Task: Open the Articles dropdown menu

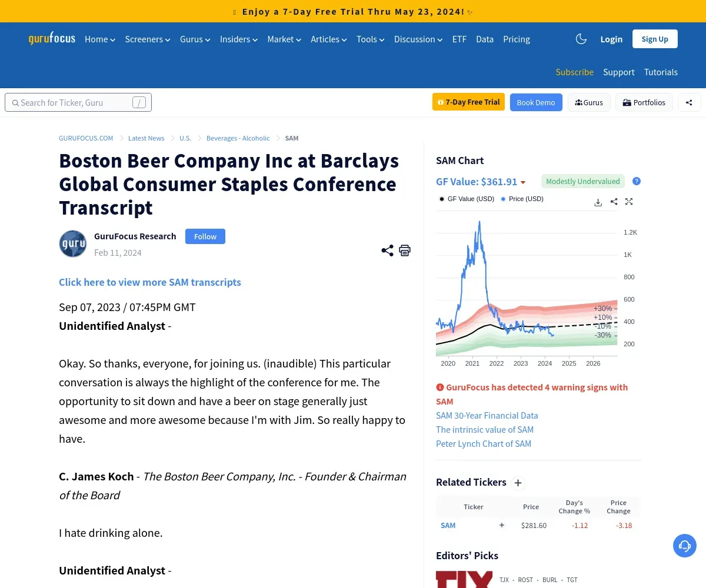Action: (329, 39)
